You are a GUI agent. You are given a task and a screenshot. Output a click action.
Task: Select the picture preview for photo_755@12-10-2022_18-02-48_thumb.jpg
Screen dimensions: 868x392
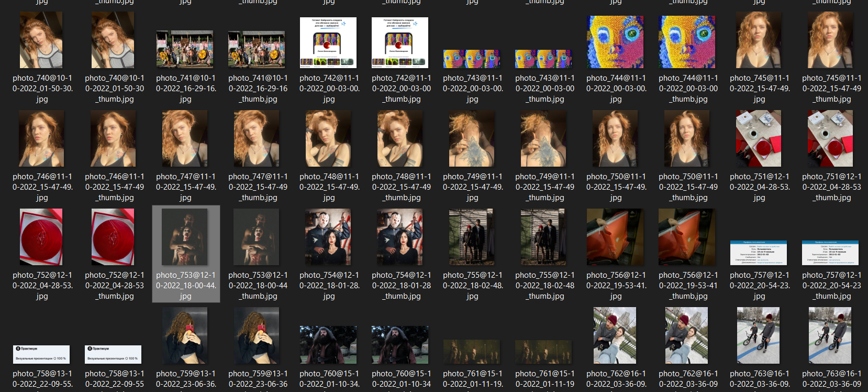(543, 237)
